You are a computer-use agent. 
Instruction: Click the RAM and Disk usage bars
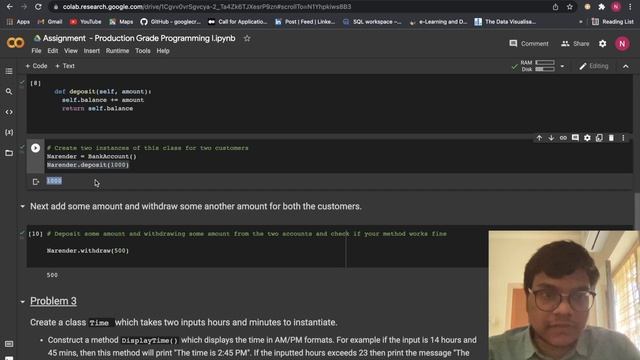(538, 66)
